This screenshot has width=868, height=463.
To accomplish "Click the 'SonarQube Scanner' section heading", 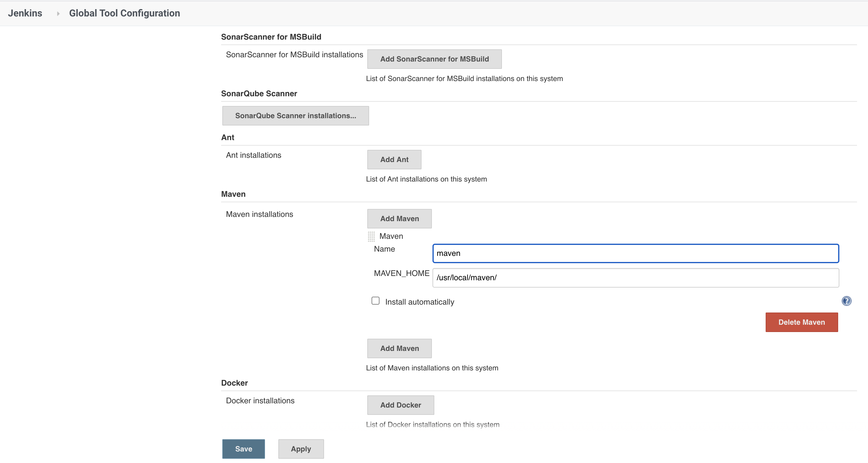I will point(259,93).
